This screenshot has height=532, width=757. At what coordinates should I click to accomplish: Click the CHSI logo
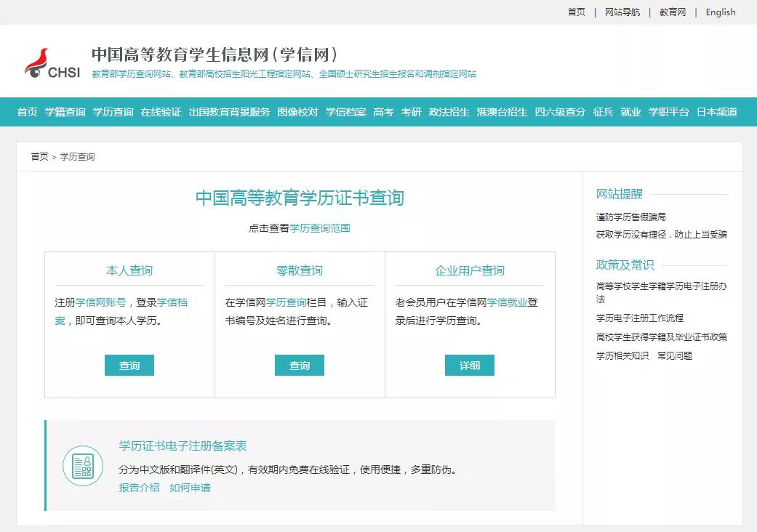(52, 63)
